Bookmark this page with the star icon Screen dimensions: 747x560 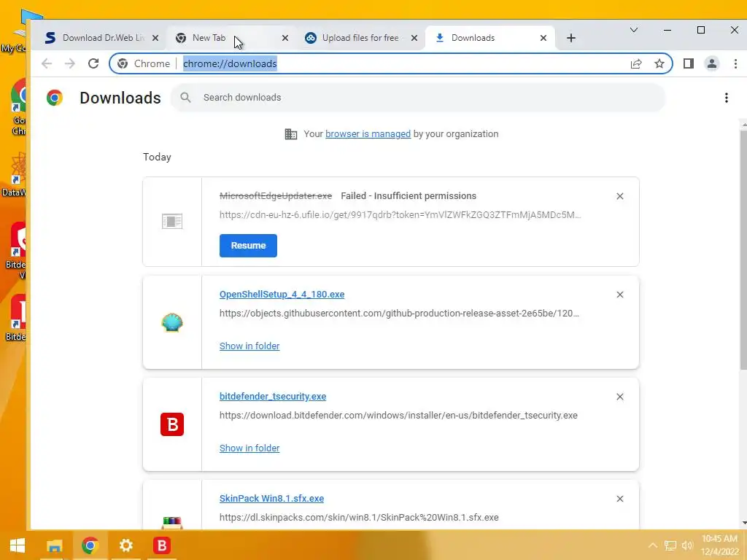point(659,64)
